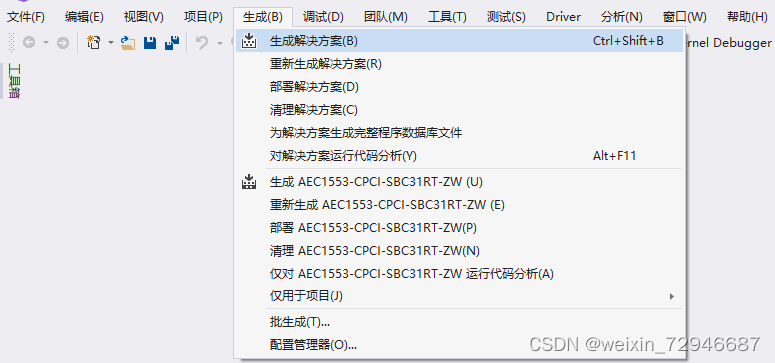Click the Navigate Backward icon
The image size is (775, 363).
point(29,43)
